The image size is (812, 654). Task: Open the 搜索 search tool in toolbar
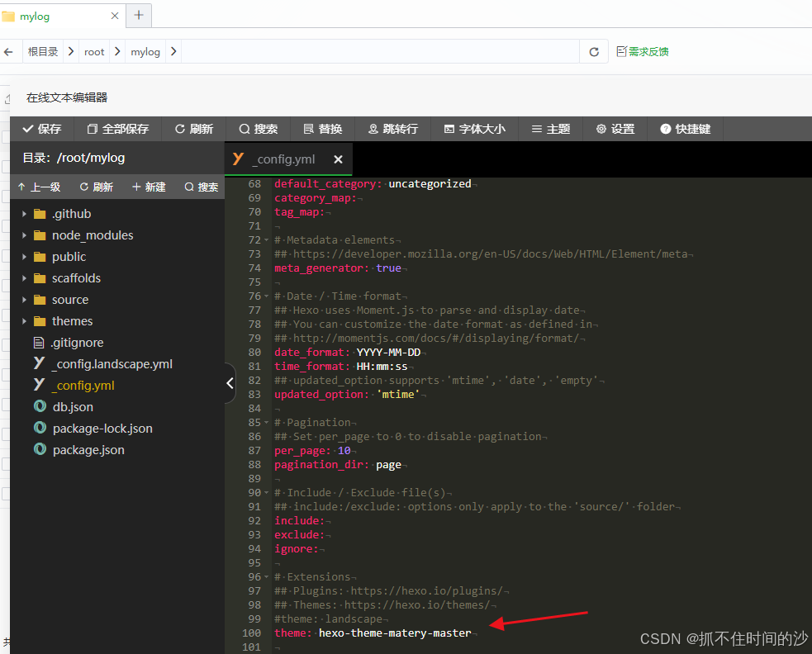(x=258, y=129)
